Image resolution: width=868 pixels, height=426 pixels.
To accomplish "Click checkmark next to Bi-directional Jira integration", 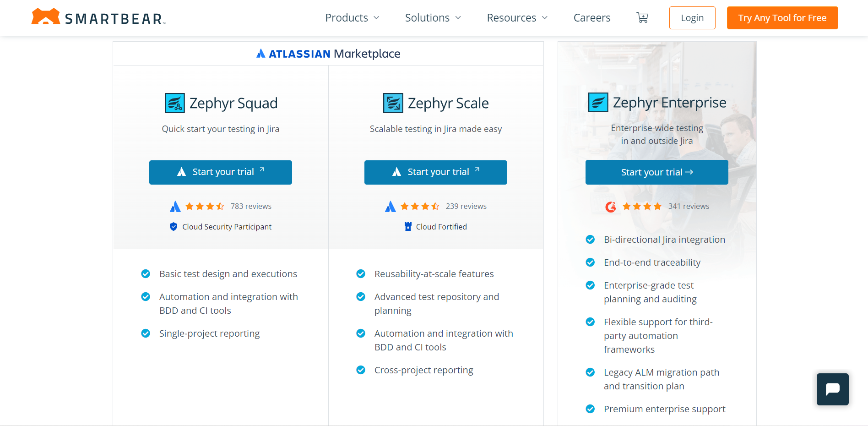I will 591,240.
